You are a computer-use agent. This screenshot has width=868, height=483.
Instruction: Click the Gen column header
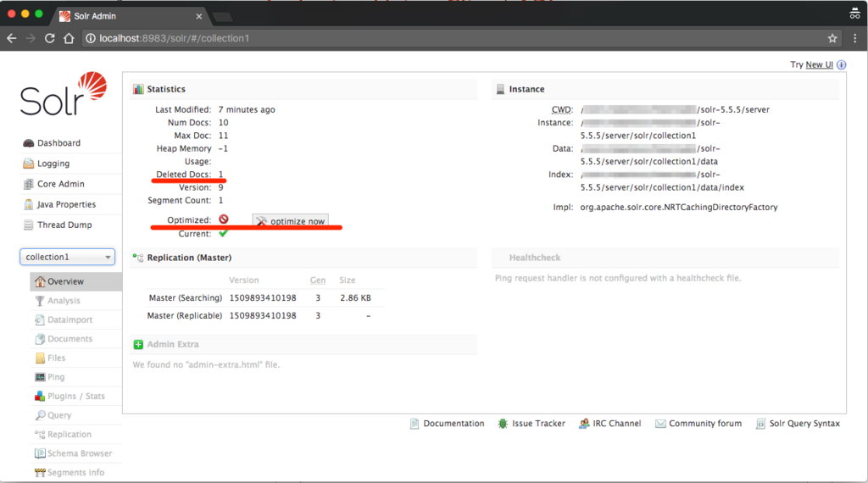[x=318, y=280]
